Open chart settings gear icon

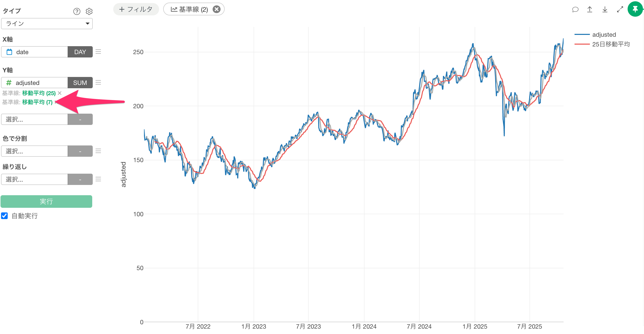[x=89, y=11]
